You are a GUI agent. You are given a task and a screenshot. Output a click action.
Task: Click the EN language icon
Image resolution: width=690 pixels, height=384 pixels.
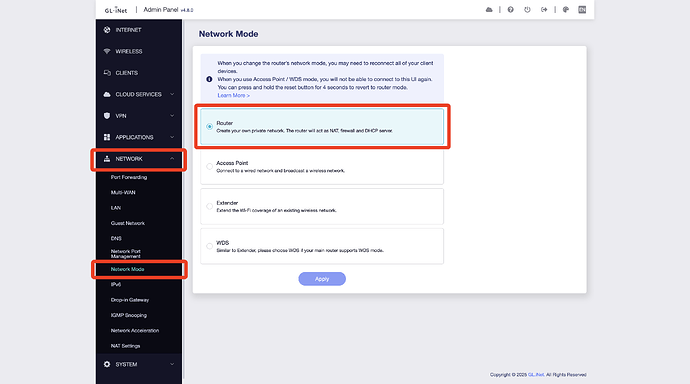tap(582, 10)
